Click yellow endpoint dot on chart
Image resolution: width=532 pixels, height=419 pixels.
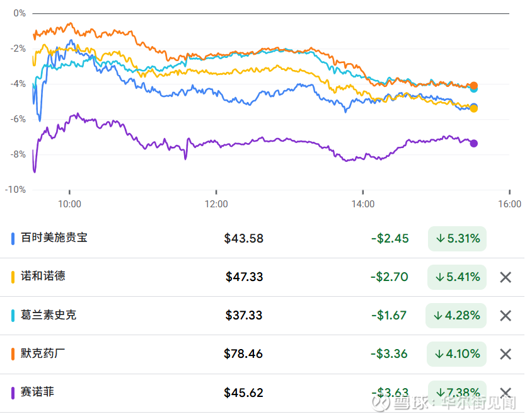coord(474,109)
